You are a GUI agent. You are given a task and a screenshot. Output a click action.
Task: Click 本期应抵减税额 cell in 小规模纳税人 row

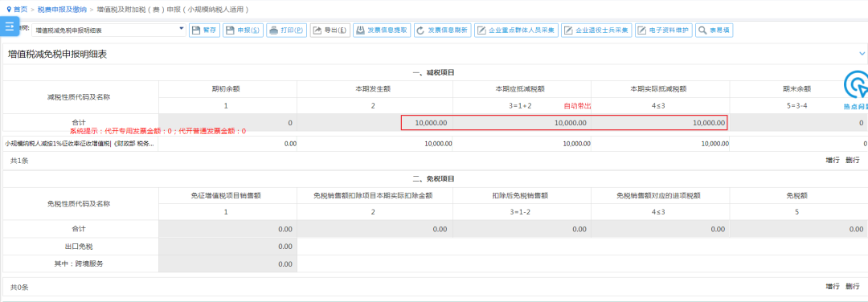click(x=522, y=144)
